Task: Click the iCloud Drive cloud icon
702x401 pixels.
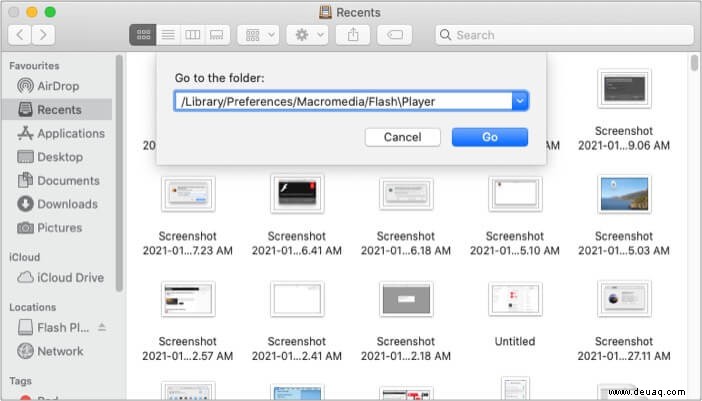Action: pos(25,277)
